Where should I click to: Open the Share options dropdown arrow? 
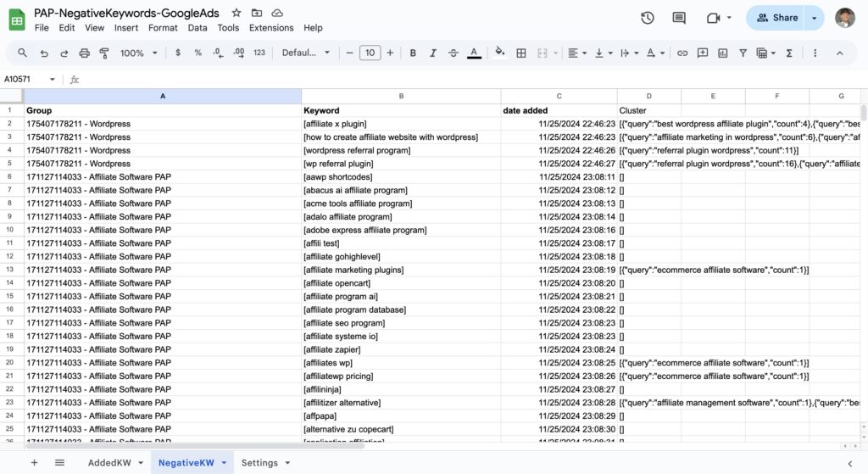pos(815,18)
